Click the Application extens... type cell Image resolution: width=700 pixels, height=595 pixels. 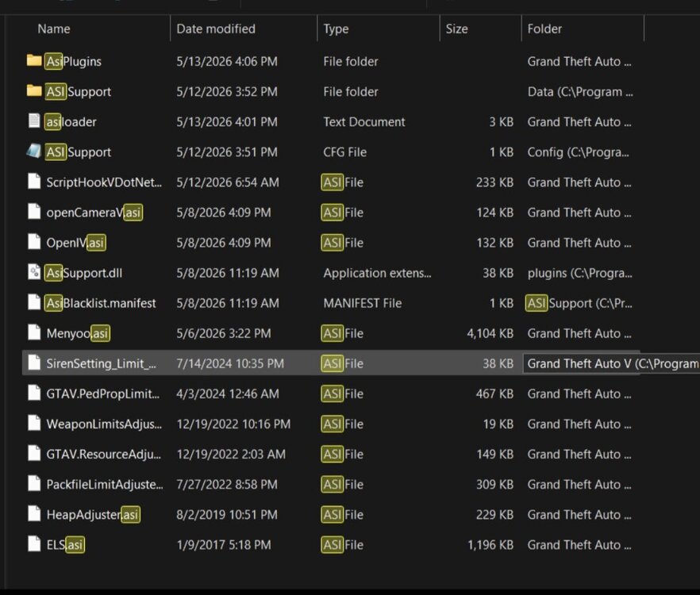377,273
